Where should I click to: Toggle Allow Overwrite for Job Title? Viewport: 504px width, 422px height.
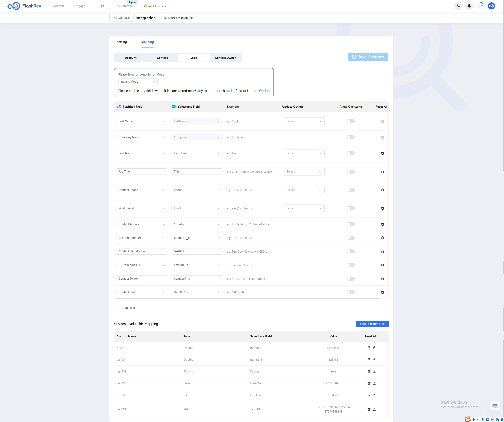click(351, 172)
